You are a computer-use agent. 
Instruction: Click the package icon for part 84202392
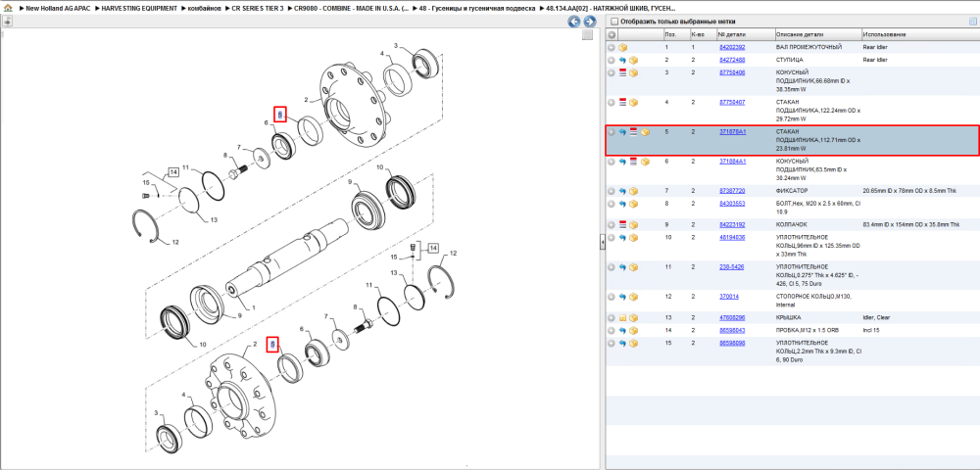[622, 47]
